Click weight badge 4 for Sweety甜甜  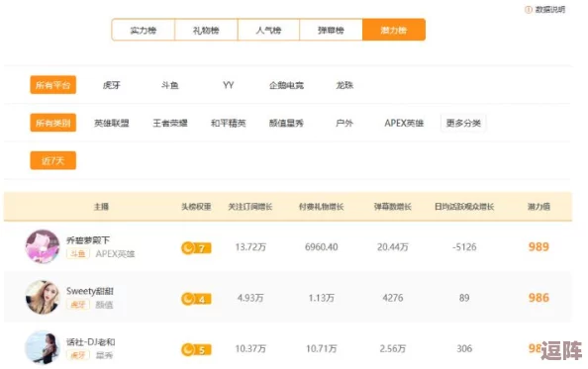click(196, 299)
